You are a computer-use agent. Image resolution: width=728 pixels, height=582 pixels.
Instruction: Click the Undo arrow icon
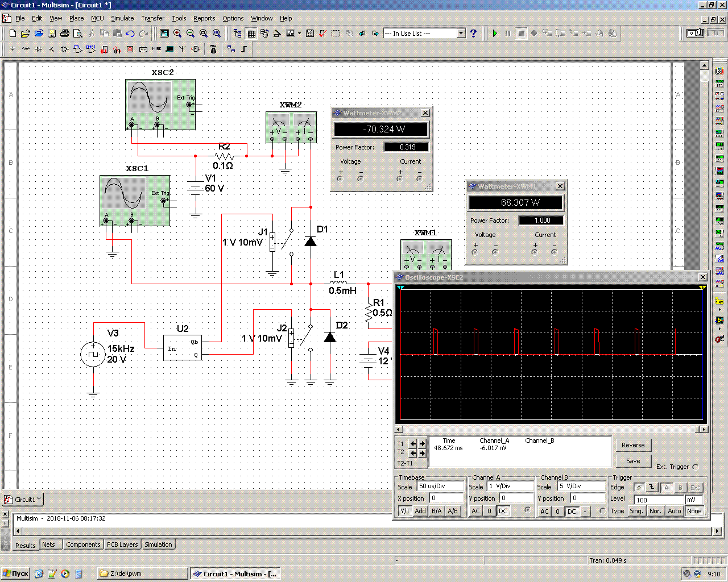(130, 34)
